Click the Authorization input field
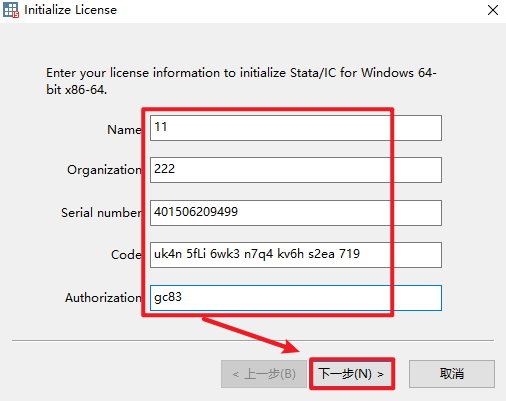Screen dimensions: 506x401 click(x=296, y=298)
